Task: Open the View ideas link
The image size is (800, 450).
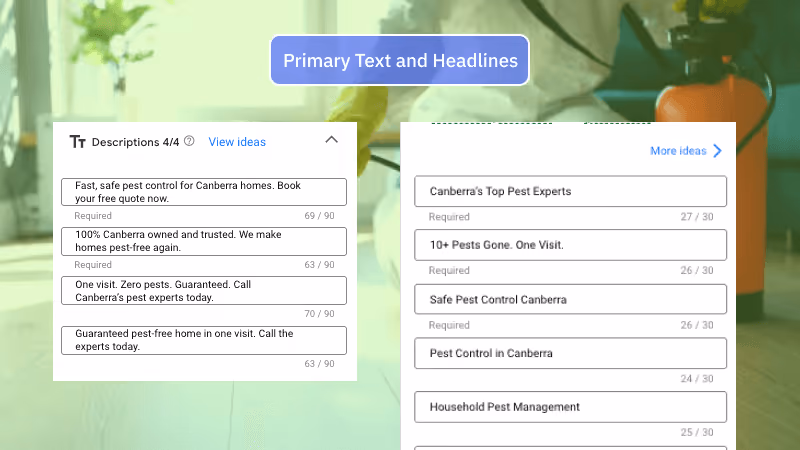Action: 237,142
